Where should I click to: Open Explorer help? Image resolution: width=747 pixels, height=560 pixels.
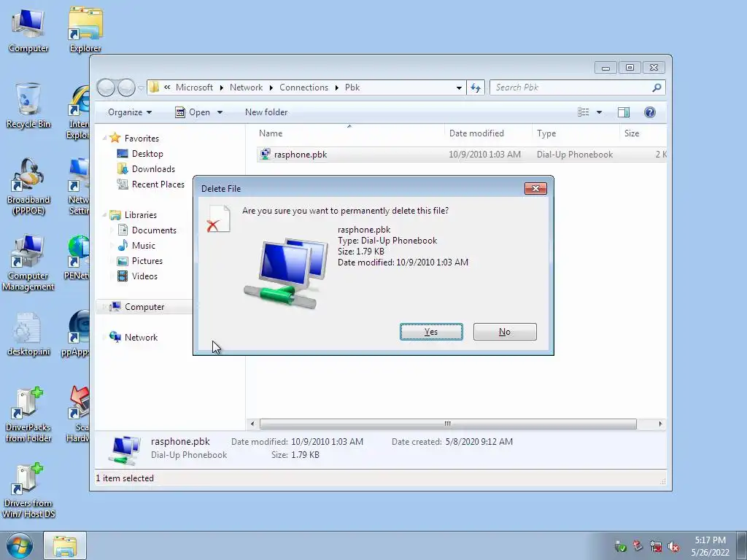[x=650, y=112]
